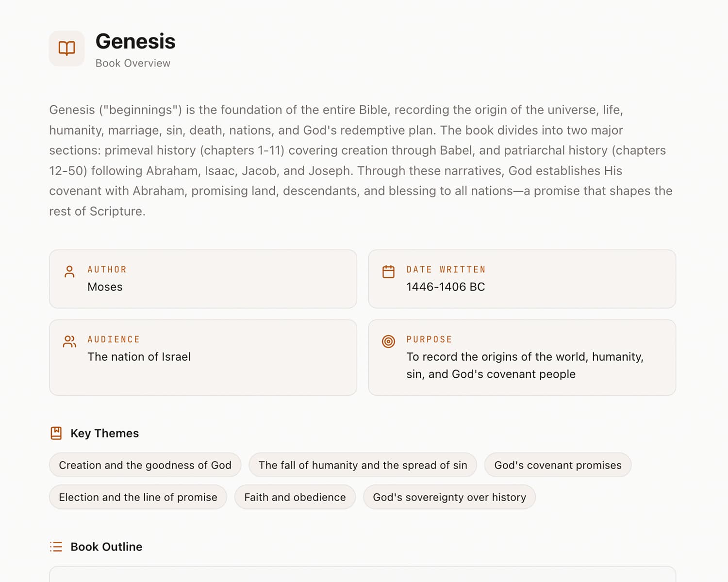Click the bookmark icon next to Key Themes
This screenshot has width=728, height=582.
tap(56, 433)
